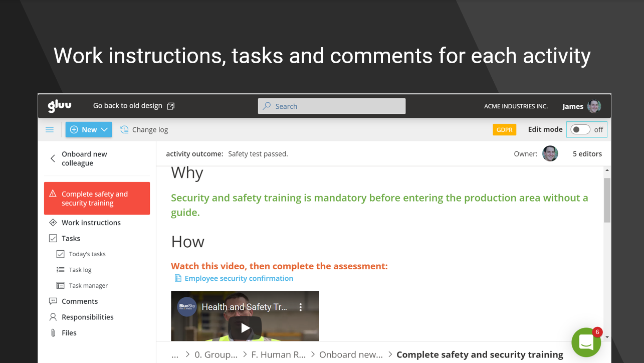
Task: Click the Change log history icon
Action: pos(124,130)
